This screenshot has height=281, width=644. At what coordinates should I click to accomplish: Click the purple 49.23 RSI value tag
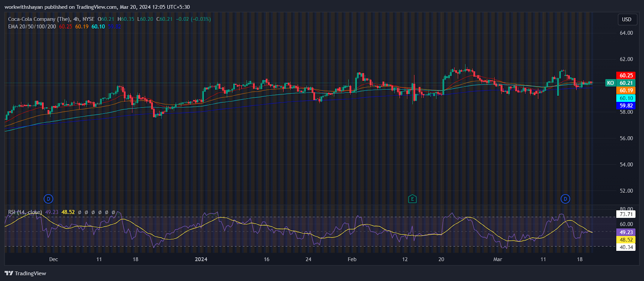[x=626, y=232]
